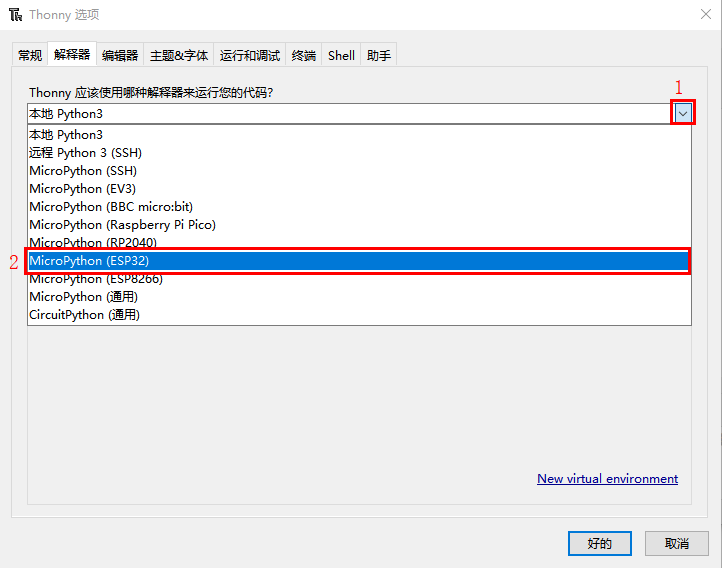
Task: Go to the 运行和调试 tab
Action: (x=250, y=56)
